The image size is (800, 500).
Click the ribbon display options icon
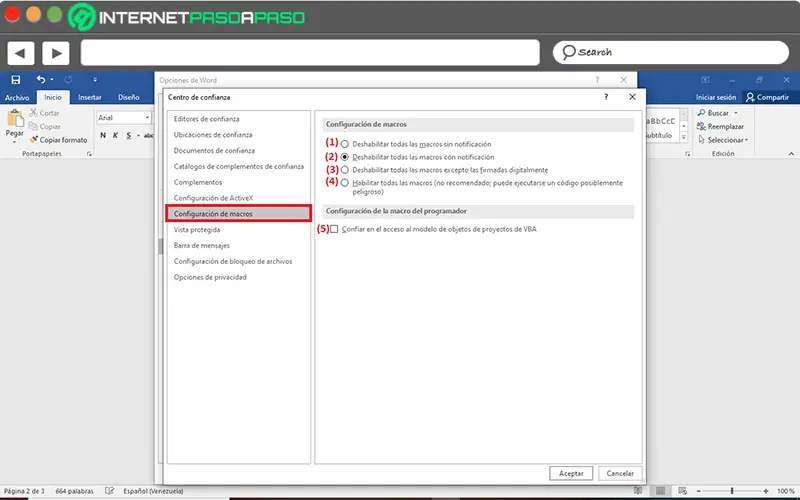click(x=705, y=80)
